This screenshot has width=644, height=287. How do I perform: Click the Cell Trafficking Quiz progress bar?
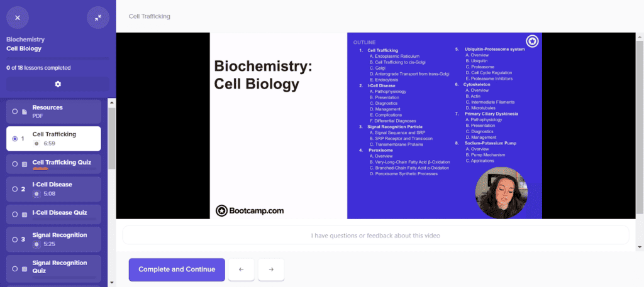[64, 168]
